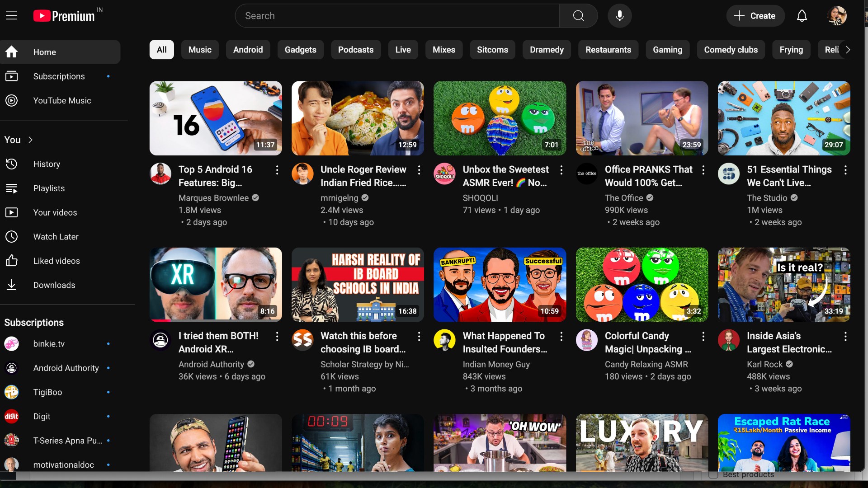
Task: Select the Gaming category chip
Action: [x=667, y=50]
